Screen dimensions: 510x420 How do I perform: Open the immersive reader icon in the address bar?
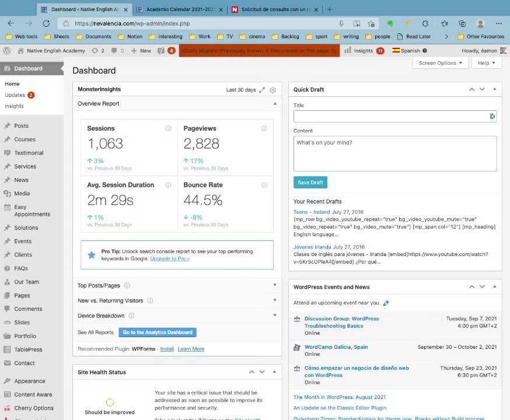click(x=357, y=23)
